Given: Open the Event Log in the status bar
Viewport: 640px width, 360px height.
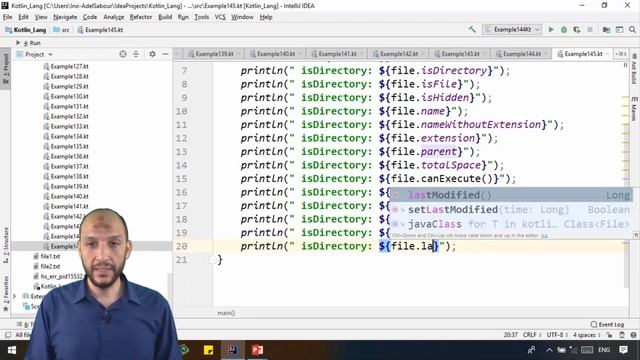Looking at the screenshot, I should pos(607,324).
